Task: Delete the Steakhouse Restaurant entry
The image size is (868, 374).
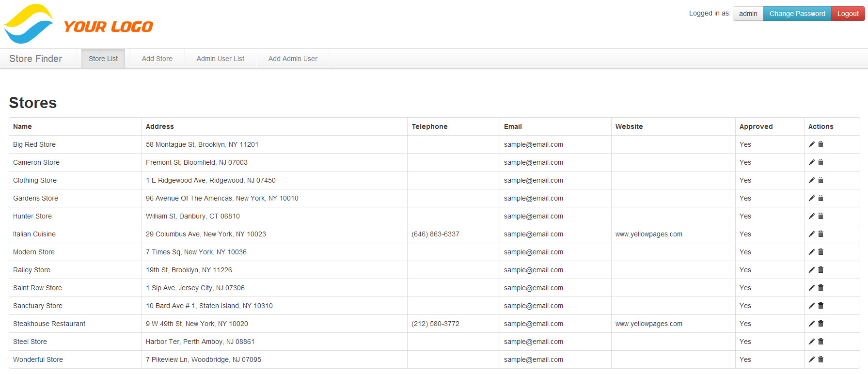Action: point(821,324)
